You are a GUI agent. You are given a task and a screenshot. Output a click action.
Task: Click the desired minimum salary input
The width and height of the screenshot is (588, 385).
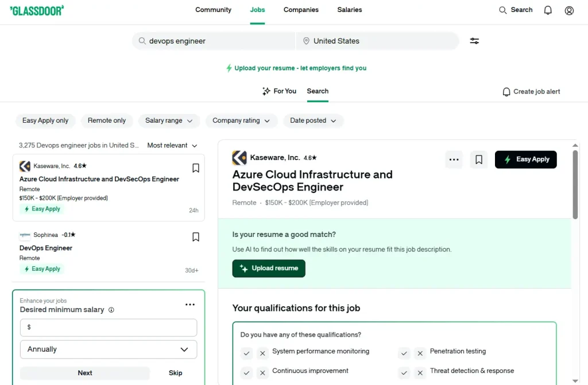click(109, 328)
